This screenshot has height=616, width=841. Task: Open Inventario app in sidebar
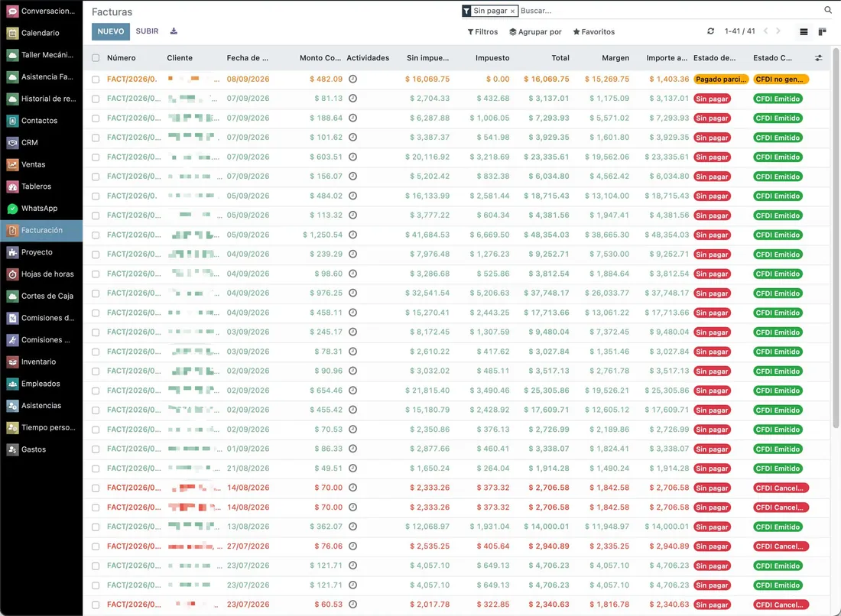41,361
